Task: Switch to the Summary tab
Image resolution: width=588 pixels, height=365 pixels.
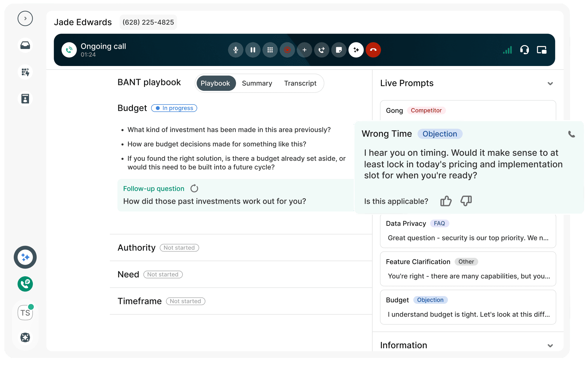Action: tap(257, 83)
